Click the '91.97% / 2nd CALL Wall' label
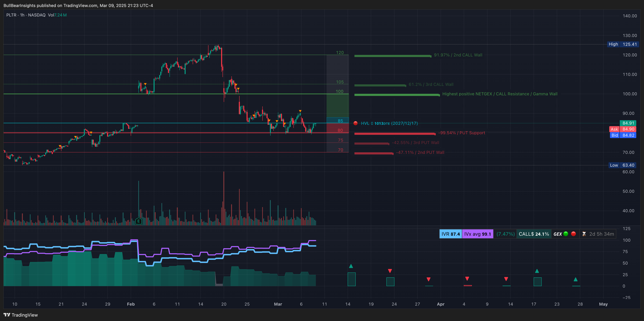The image size is (644, 321). (458, 55)
